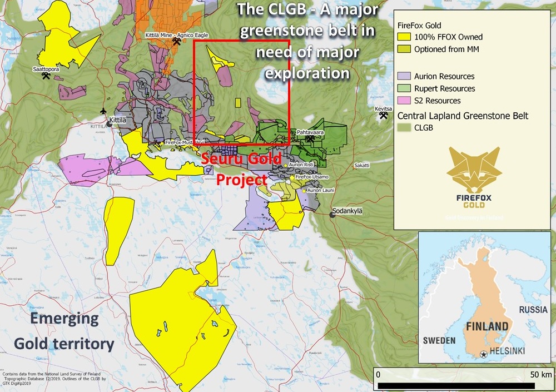Image resolution: width=556 pixels, height=392 pixels.
Task: Click the 'Kittilä Mine - Agnico Eagle' label
Action: tap(177, 35)
